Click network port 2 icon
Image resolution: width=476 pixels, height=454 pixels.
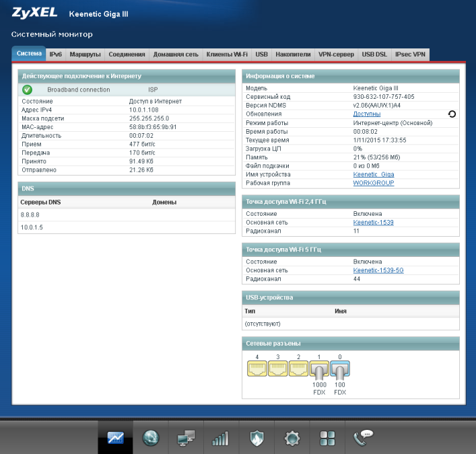click(x=298, y=368)
